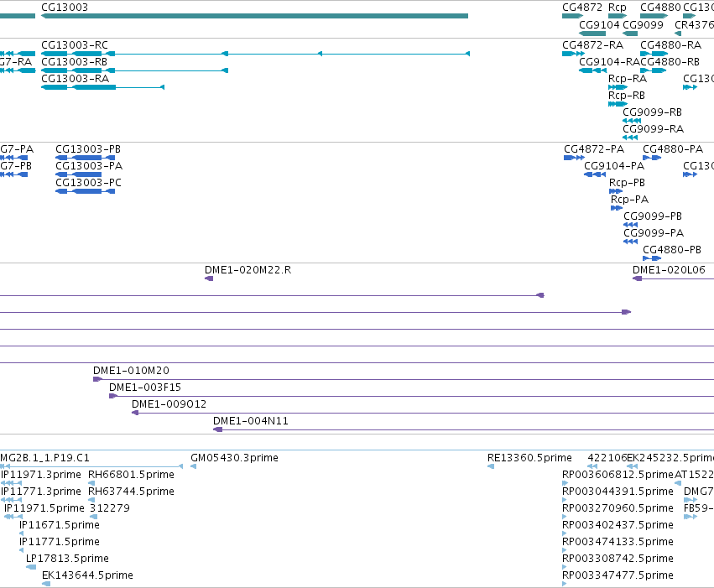Click the DME1-009O12 BAC label
Viewport: 714px width, 588px height.
169,404
